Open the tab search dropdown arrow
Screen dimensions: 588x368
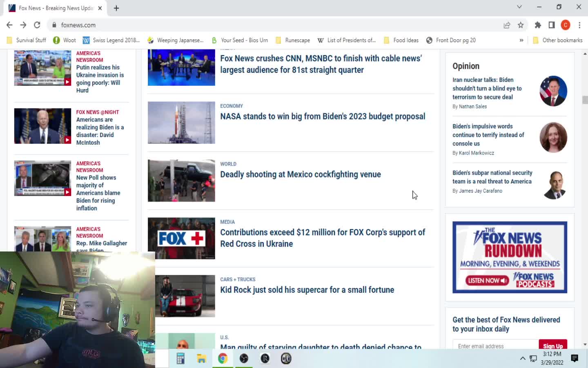point(519,7)
